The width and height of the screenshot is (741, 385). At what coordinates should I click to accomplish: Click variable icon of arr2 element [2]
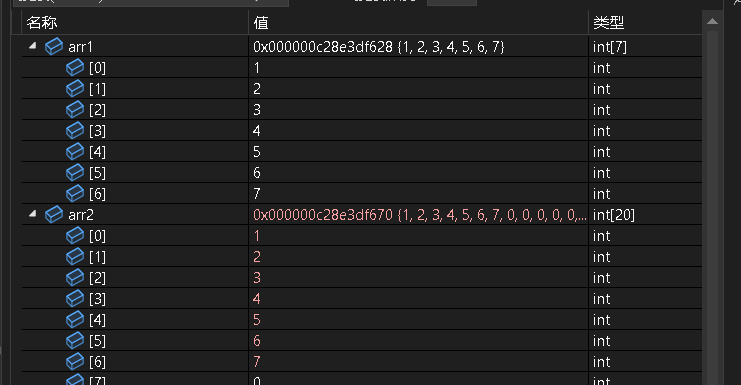point(75,277)
